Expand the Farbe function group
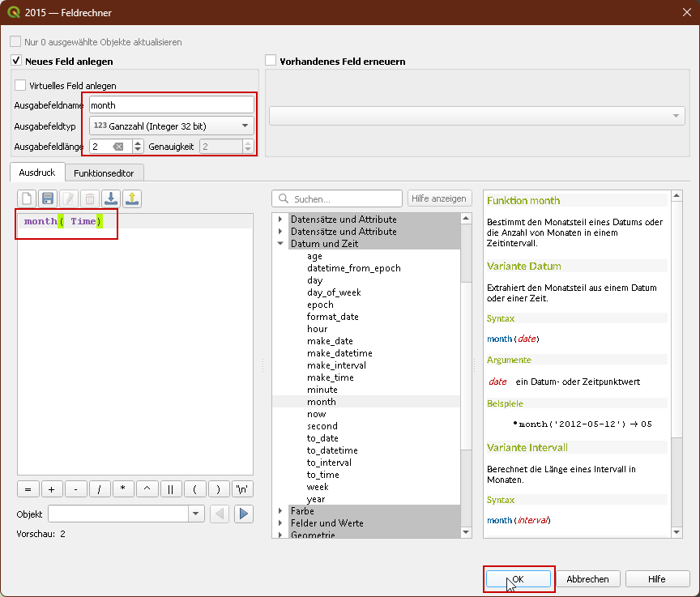Viewport: 700px width, 597px height. point(280,511)
